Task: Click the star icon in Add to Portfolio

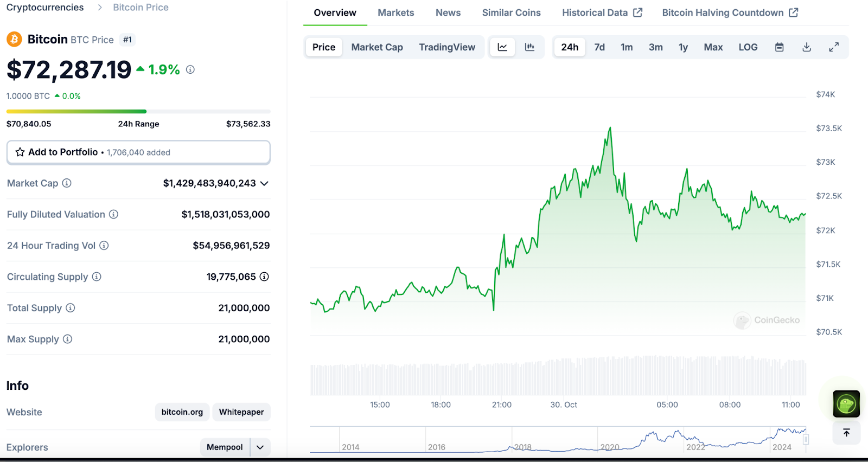Action: click(20, 152)
